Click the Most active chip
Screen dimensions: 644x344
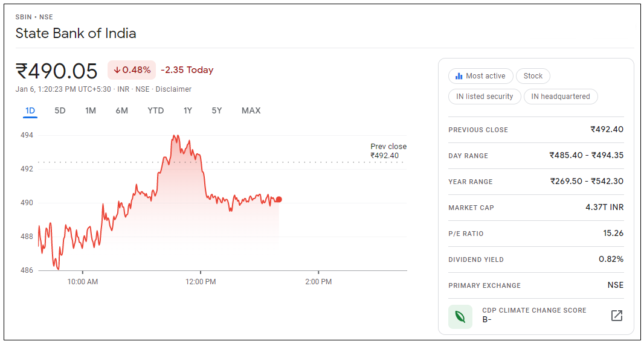pyautogui.click(x=481, y=76)
